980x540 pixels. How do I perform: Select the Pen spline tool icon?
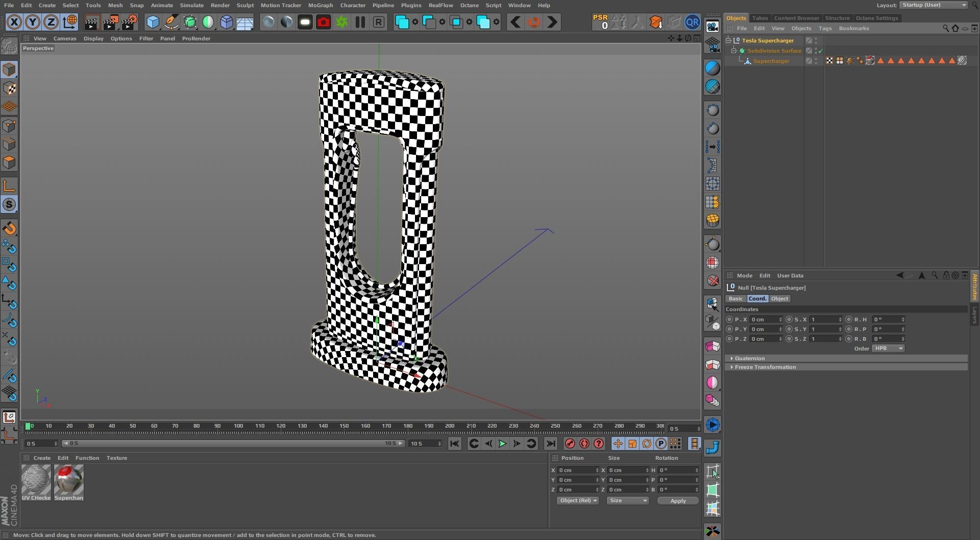(171, 22)
